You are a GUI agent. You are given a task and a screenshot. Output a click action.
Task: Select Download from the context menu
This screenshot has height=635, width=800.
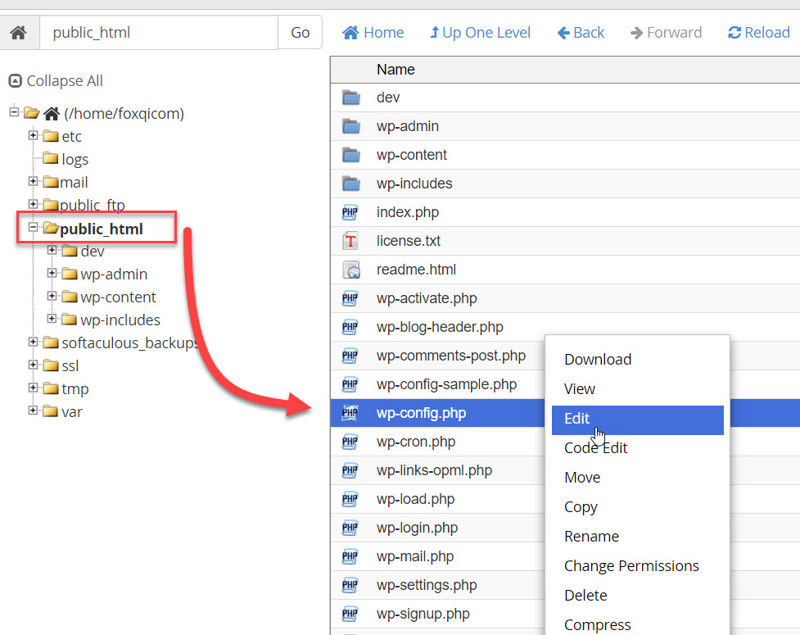[x=597, y=359]
